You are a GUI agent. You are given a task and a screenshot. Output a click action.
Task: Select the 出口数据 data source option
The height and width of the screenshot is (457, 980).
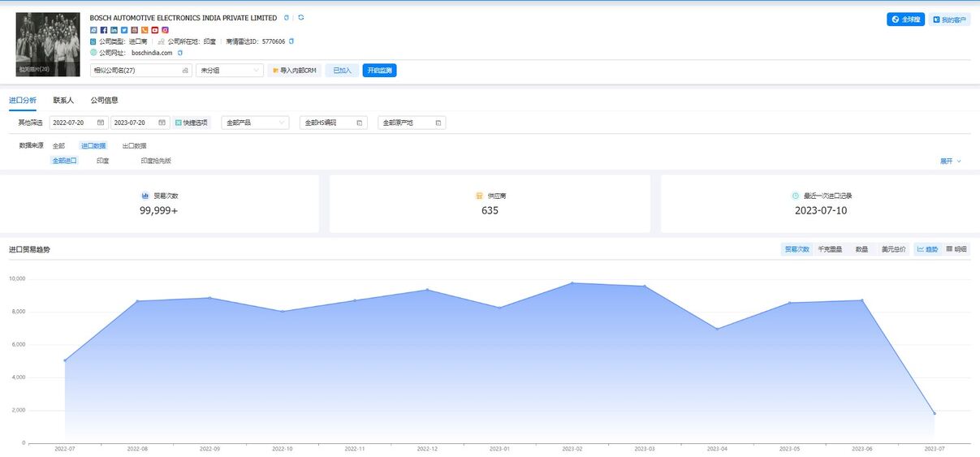(134, 146)
